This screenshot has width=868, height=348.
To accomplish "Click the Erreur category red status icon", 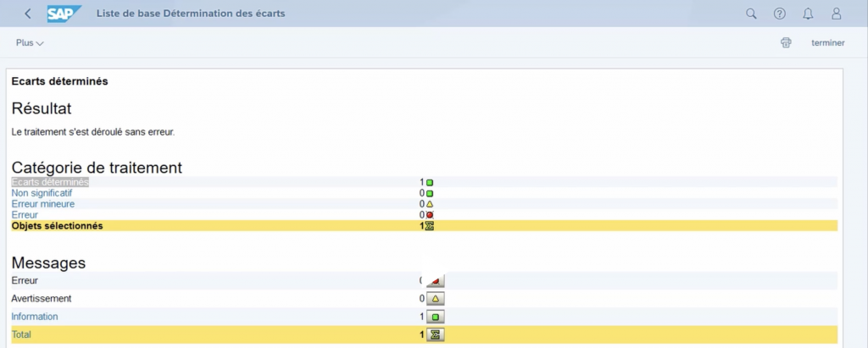I will pos(430,215).
